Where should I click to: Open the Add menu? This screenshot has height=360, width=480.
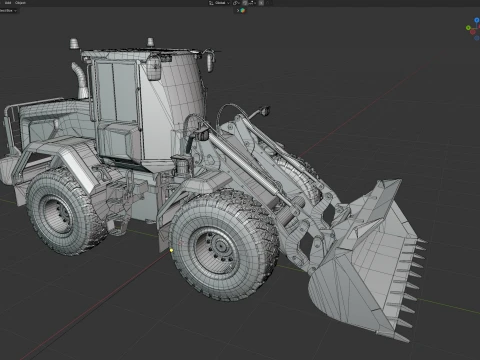click(x=8, y=3)
